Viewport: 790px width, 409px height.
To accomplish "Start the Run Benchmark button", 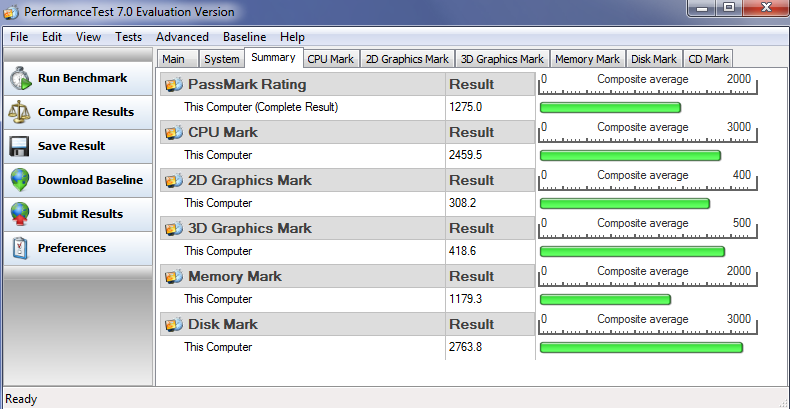I will (78, 79).
